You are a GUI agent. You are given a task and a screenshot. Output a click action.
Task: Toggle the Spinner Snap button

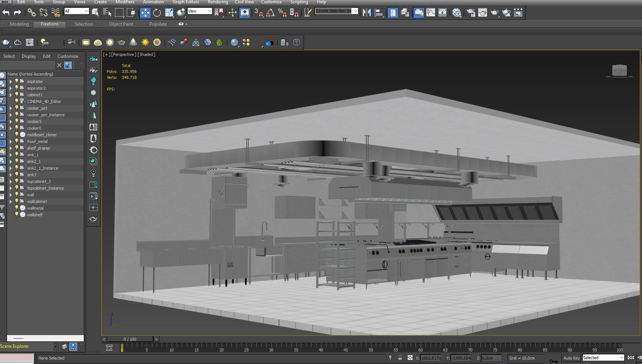pos(294,13)
